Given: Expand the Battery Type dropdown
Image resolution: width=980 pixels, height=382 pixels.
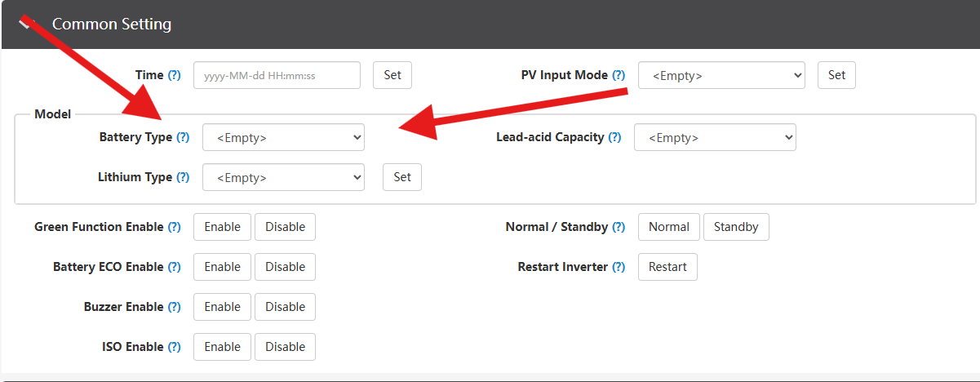Looking at the screenshot, I should tap(283, 137).
